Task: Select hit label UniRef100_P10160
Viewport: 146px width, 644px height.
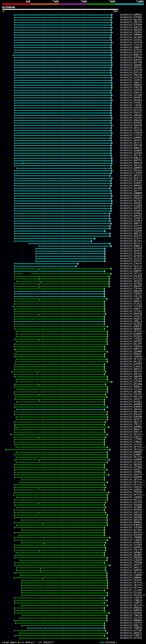Action: (x=131, y=593)
